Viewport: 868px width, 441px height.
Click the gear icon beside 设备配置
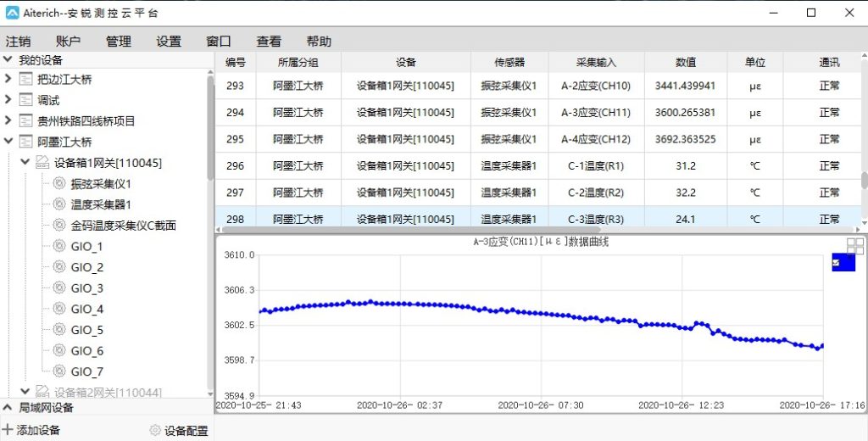click(155, 430)
